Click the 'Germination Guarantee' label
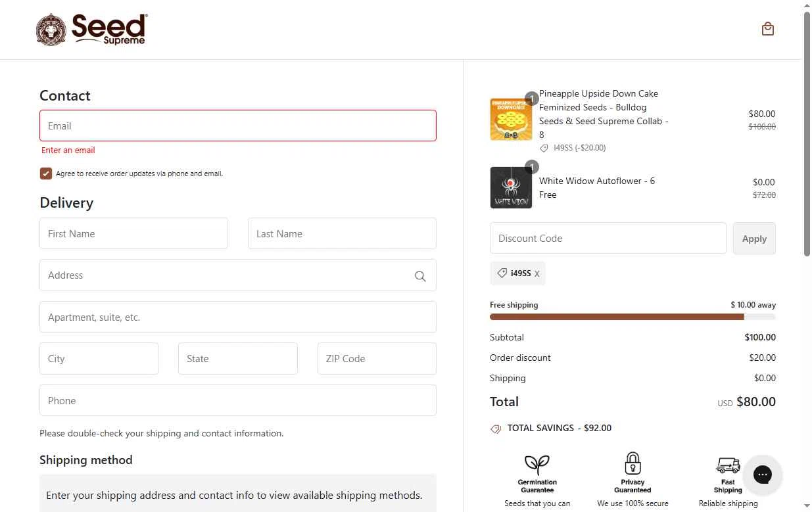812x512 pixels. pos(537,486)
